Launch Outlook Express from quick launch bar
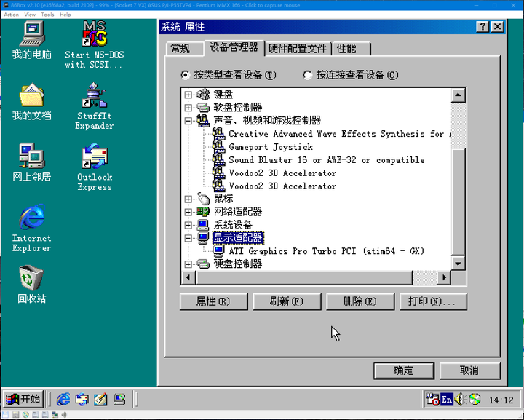Image resolution: width=524 pixels, height=420 pixels. 82,399
